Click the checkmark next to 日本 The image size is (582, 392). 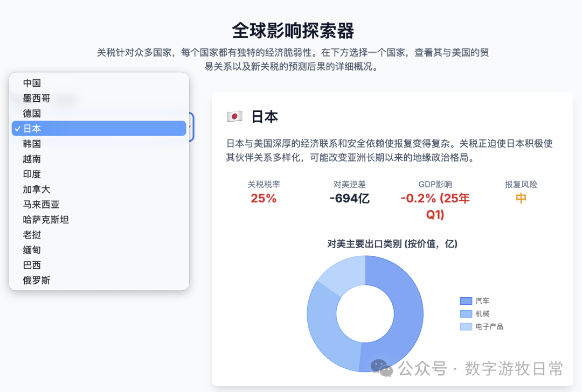click(17, 128)
